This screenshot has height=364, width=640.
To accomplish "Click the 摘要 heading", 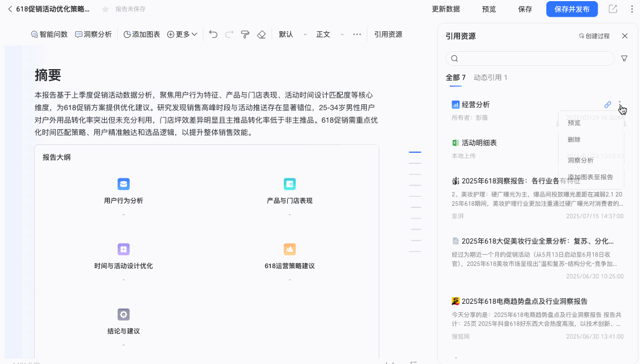I will [x=48, y=75].
